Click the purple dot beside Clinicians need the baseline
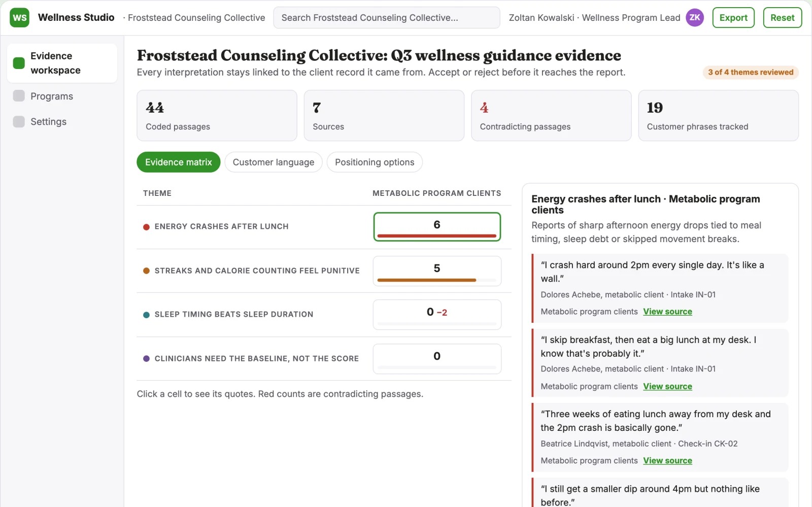Image resolution: width=812 pixels, height=507 pixels. click(146, 358)
